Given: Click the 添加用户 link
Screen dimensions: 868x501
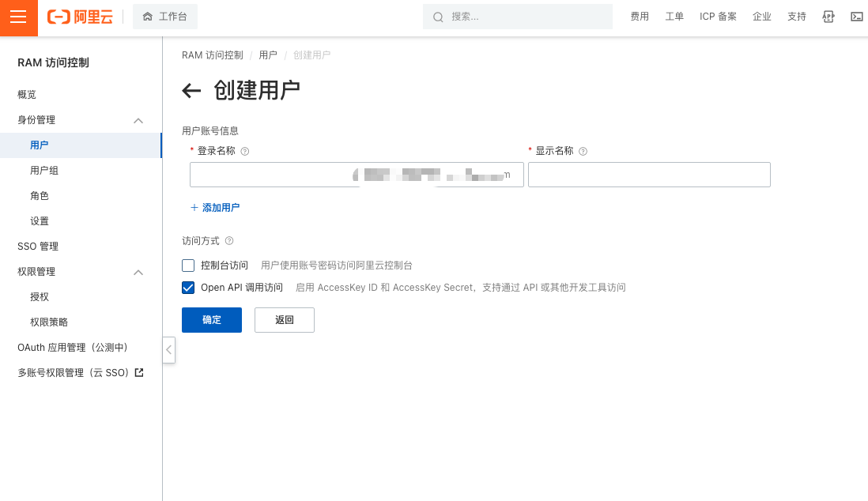Looking at the screenshot, I should pos(215,208).
